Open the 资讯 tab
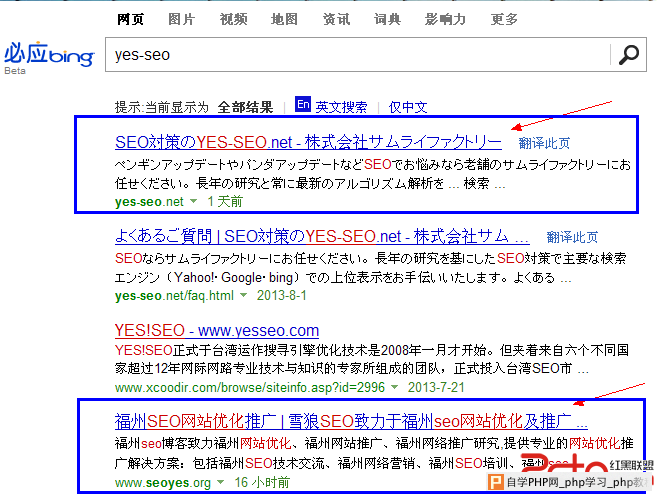 336,19
